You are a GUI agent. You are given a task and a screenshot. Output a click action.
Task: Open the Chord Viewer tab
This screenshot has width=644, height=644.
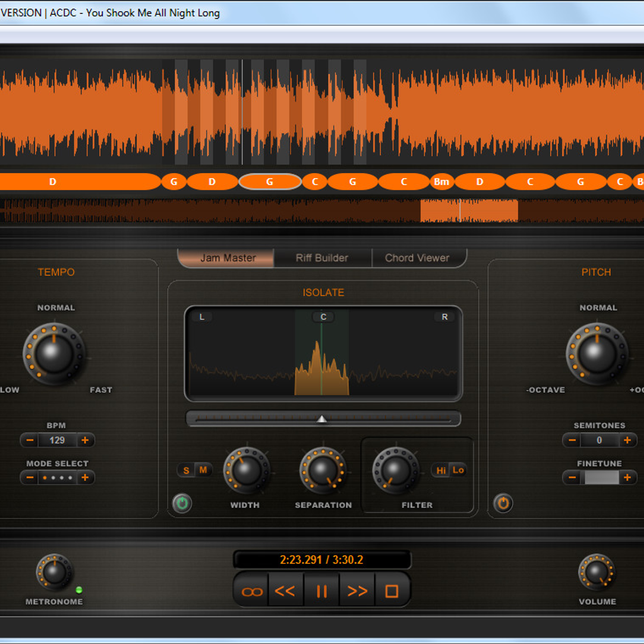(417, 258)
